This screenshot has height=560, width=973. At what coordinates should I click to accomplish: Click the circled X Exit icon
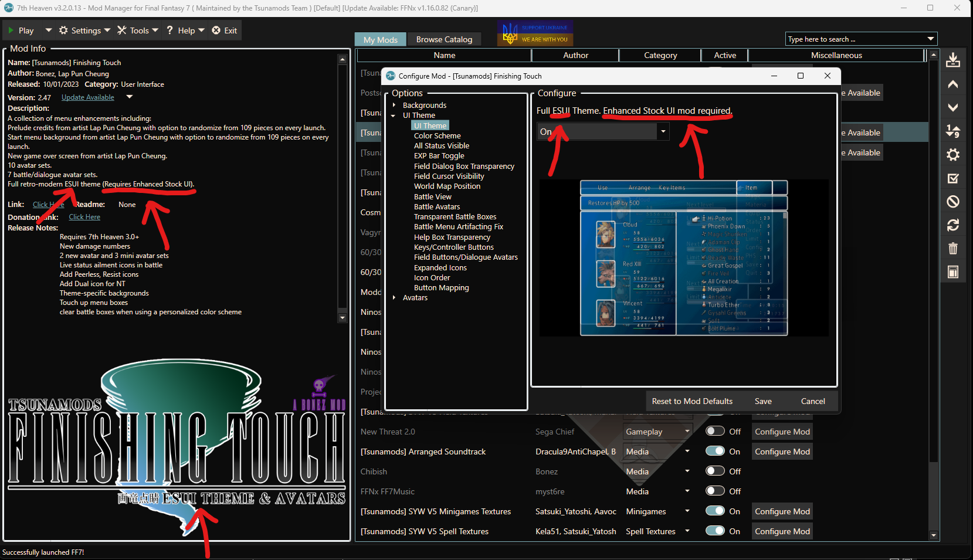pos(216,30)
